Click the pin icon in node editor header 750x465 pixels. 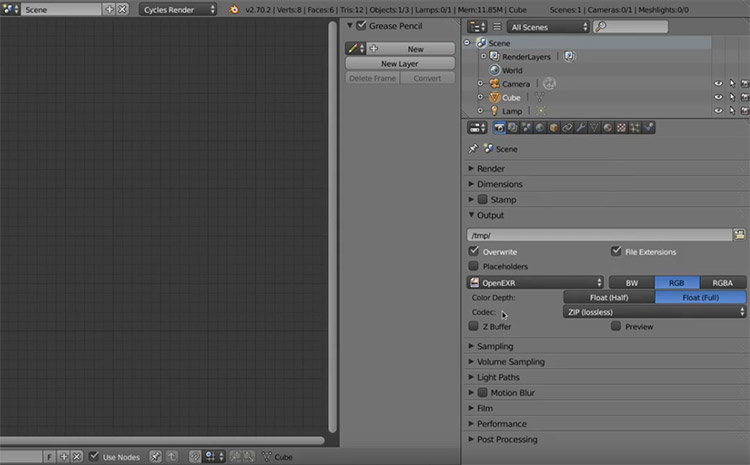click(x=156, y=456)
